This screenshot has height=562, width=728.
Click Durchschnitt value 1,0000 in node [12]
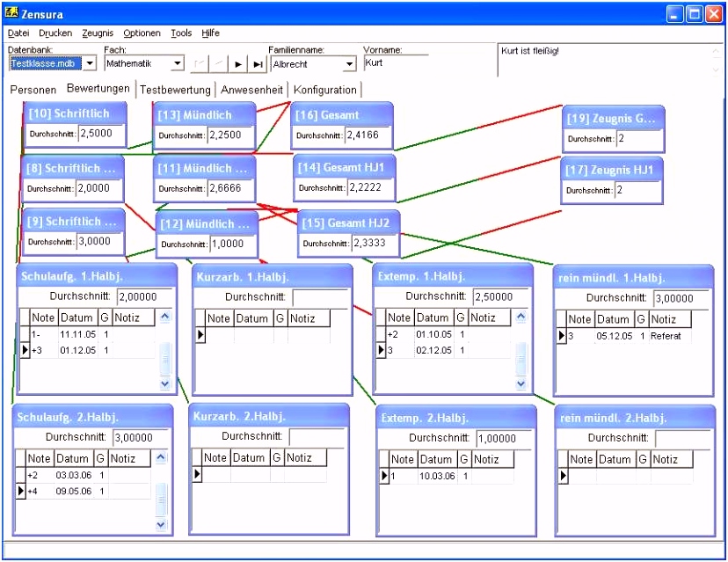click(x=233, y=244)
